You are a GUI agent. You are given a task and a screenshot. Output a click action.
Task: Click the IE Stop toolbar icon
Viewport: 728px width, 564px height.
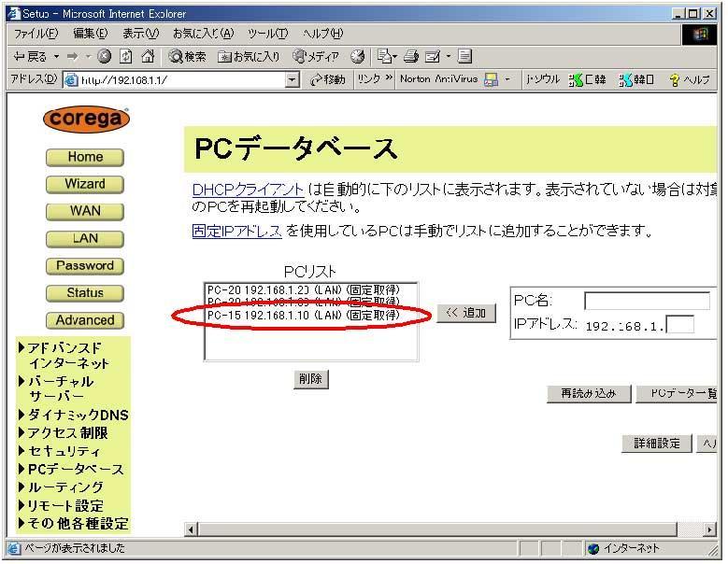click(104, 57)
